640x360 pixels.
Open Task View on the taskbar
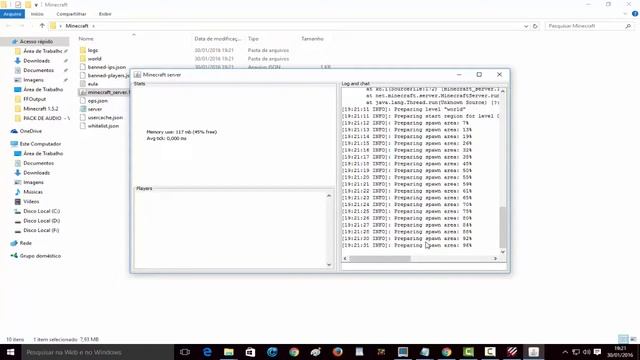click(x=185, y=352)
